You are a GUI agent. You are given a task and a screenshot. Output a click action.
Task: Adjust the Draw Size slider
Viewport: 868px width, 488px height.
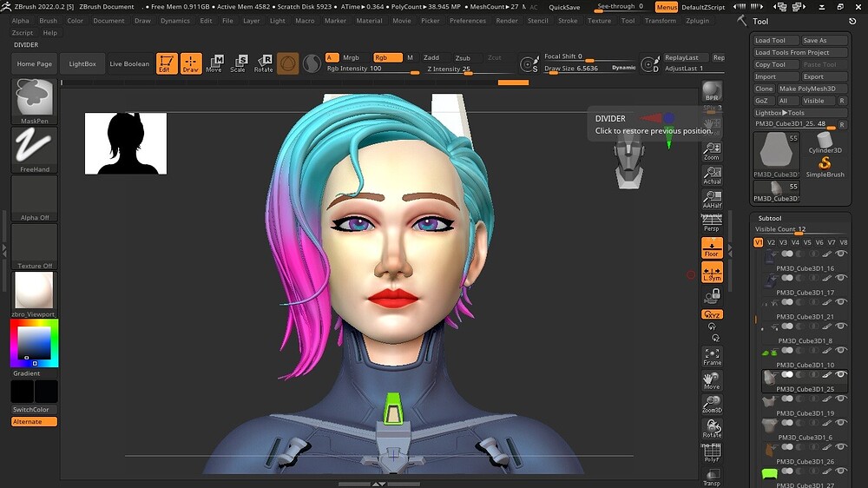[x=590, y=68]
